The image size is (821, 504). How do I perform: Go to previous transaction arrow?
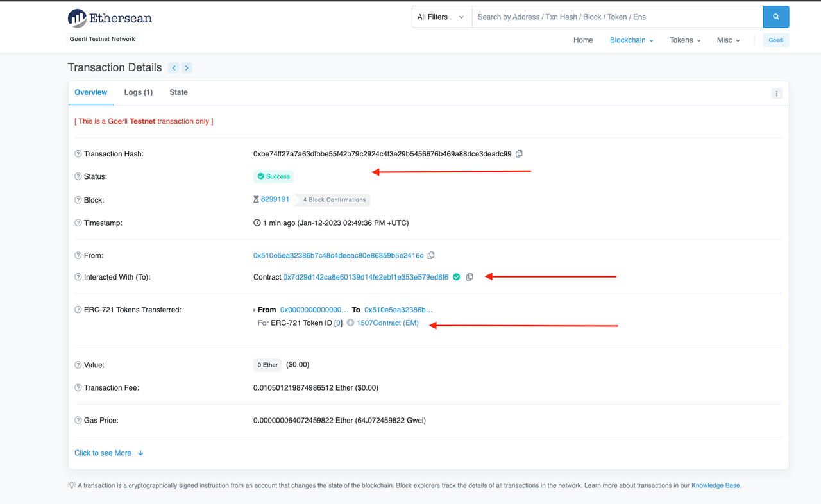click(174, 68)
